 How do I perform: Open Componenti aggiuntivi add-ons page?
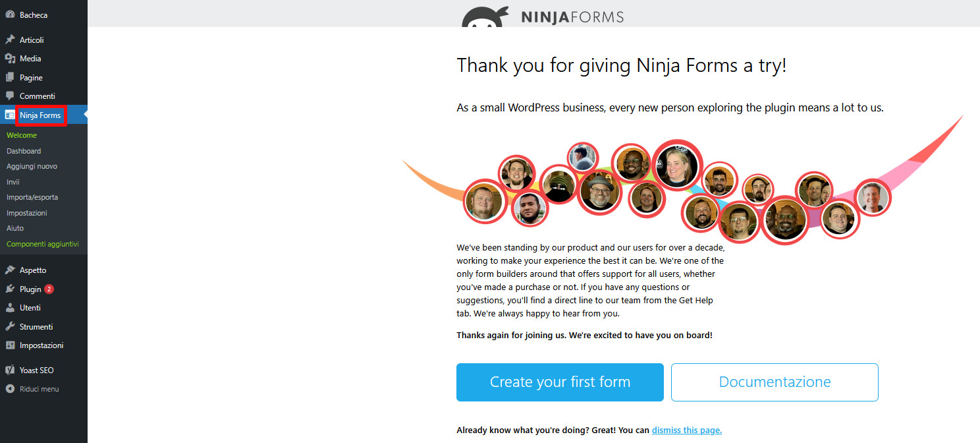(43, 244)
